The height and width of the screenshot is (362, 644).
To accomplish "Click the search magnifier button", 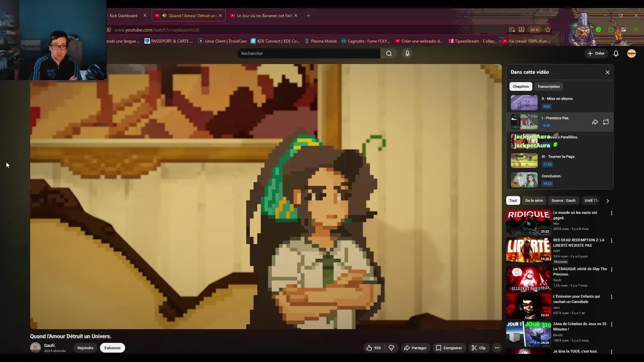I will pyautogui.click(x=389, y=53).
